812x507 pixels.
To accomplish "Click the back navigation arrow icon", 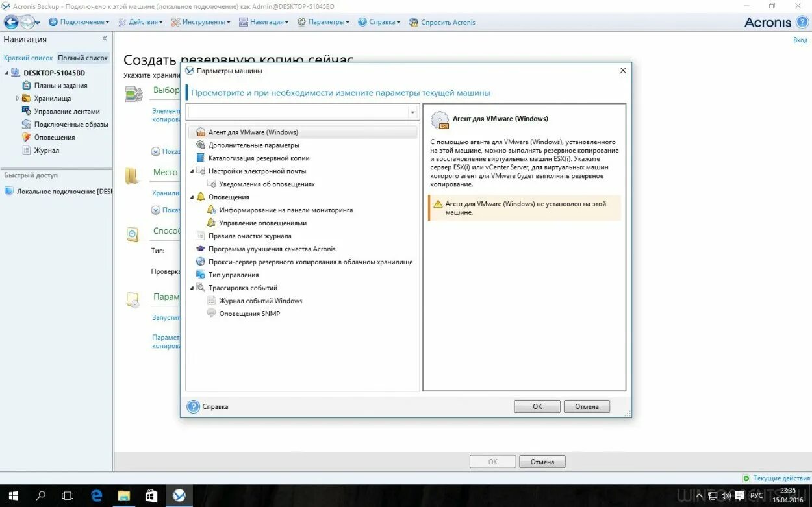I will [11, 22].
